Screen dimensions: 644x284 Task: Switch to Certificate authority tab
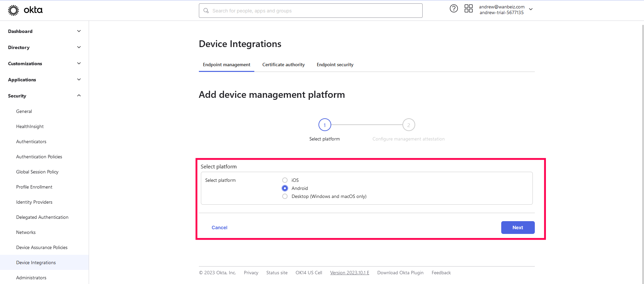283,65
